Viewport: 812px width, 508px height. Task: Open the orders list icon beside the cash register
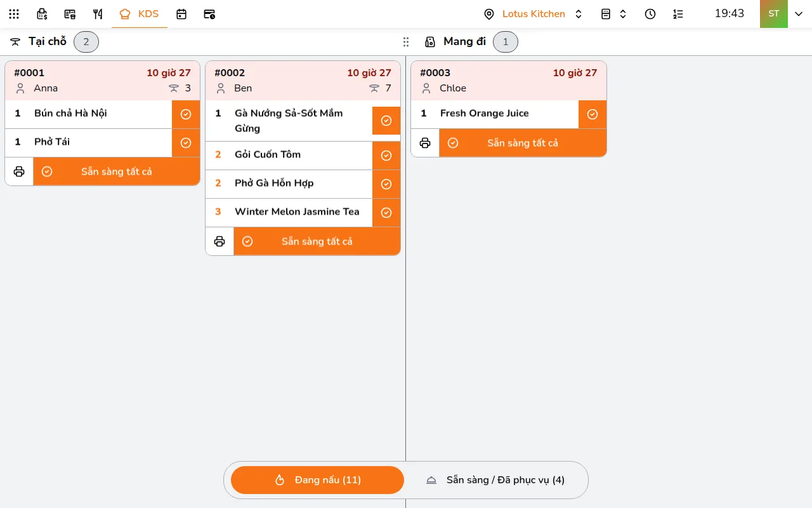point(70,14)
